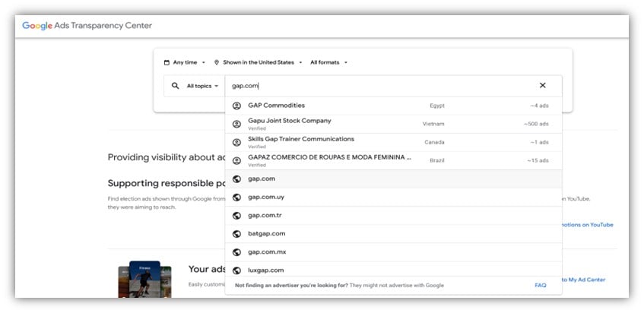Open the FAQ link in the suggestions footer
Viewport: 644px width, 313px height.
point(541,286)
